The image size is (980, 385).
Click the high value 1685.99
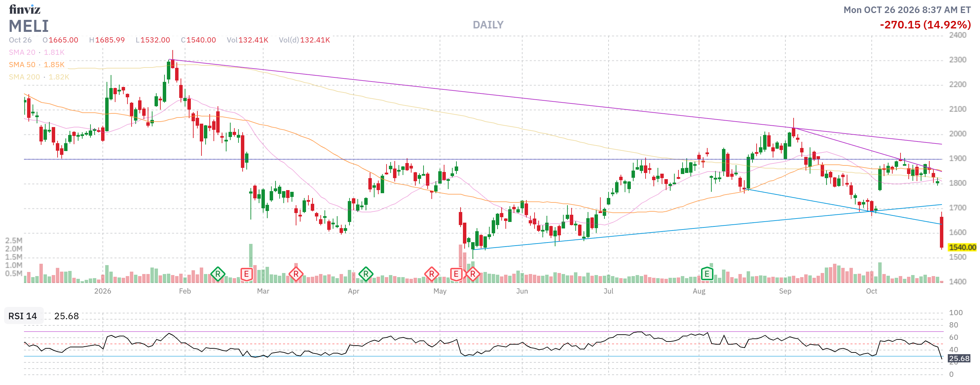(110, 40)
